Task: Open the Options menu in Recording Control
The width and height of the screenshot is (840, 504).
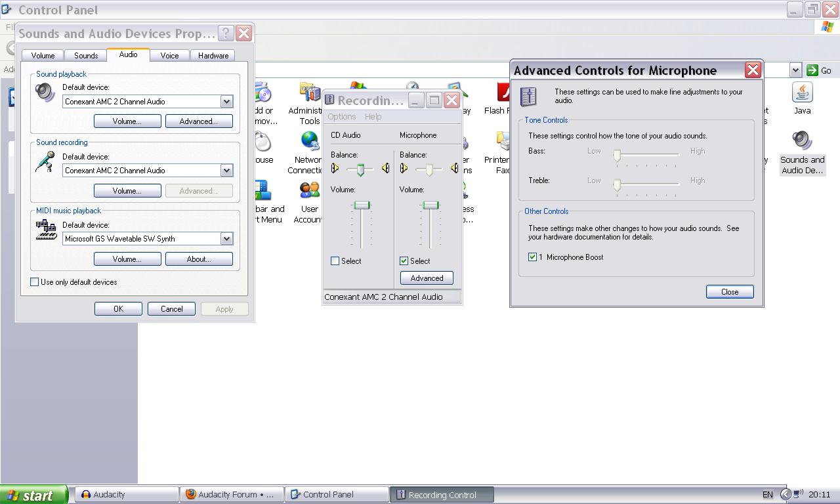Action: click(x=342, y=116)
